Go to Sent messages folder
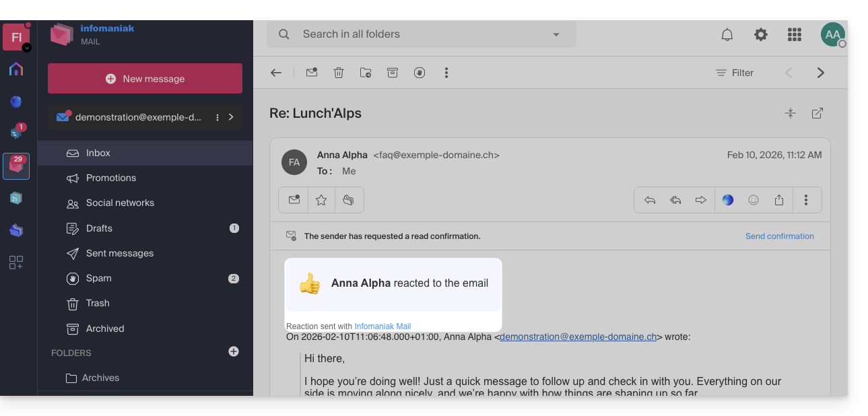The height and width of the screenshot is (416, 868). click(119, 253)
